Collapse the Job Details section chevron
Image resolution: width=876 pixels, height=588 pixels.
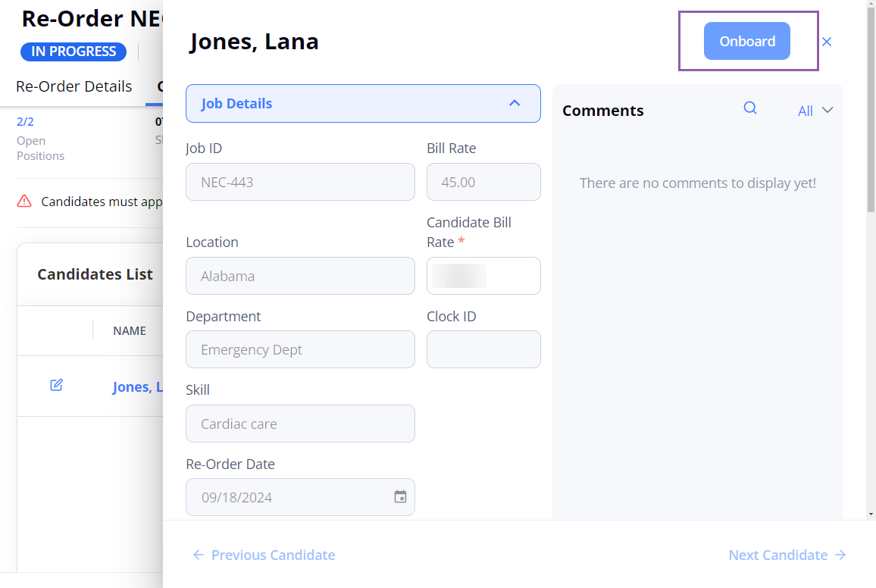tap(515, 103)
